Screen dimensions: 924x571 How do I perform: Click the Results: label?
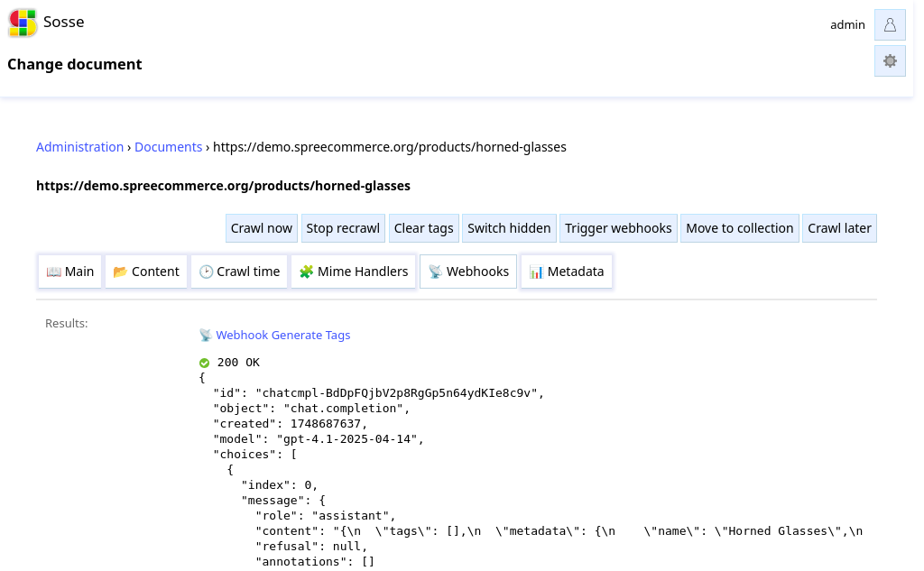click(67, 324)
